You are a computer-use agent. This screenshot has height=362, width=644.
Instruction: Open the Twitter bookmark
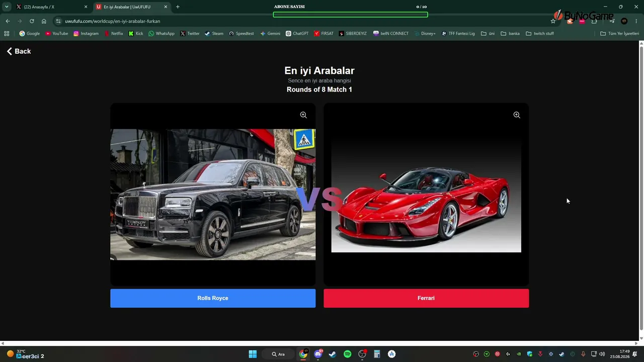coord(190,34)
